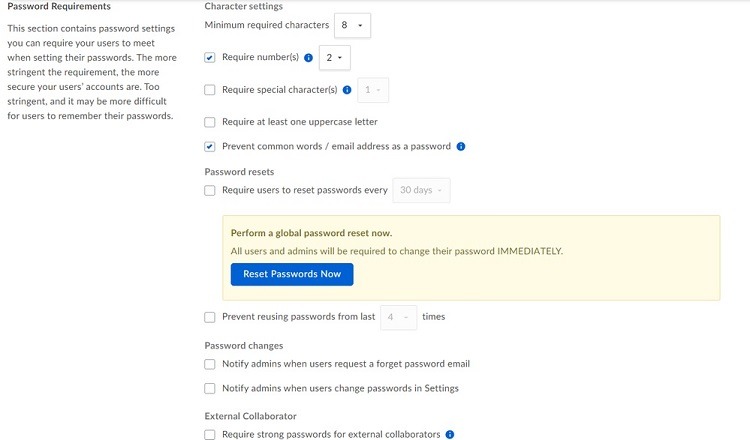750x440 pixels.
Task: Check Prevent reusing passwords from last
Action: (x=210, y=317)
